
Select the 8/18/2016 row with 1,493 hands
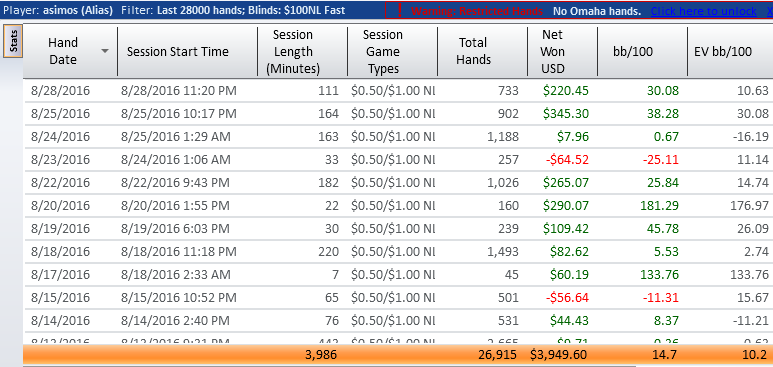tap(398, 252)
